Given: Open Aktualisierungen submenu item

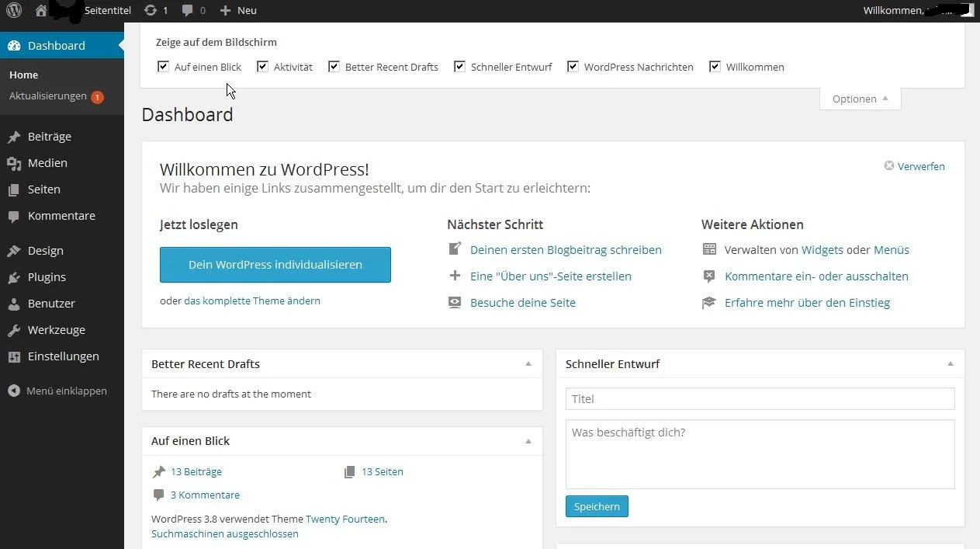Looking at the screenshot, I should click(48, 96).
